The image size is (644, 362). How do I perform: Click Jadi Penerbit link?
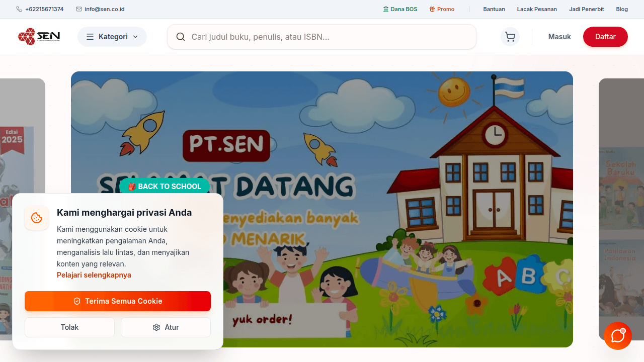click(x=587, y=9)
